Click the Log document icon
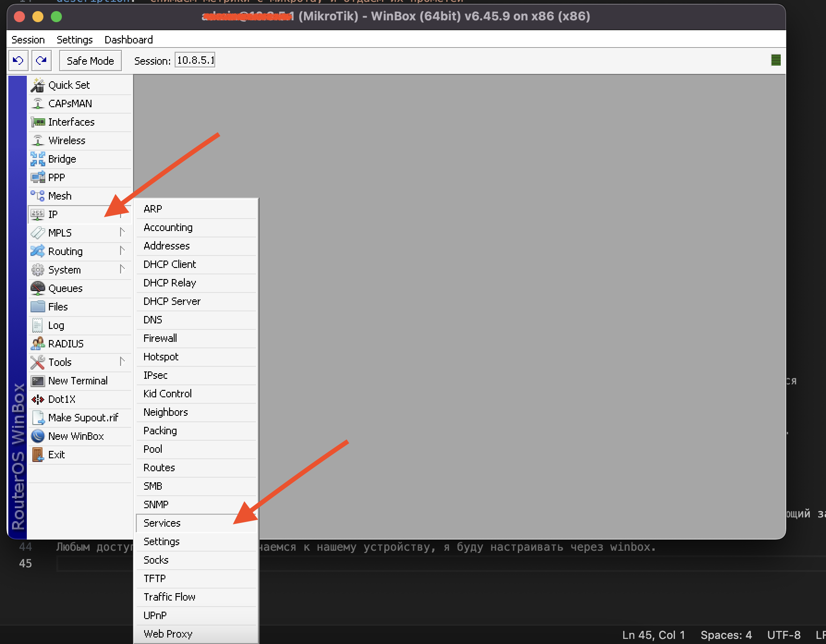Image resolution: width=826 pixels, height=644 pixels. tap(37, 325)
